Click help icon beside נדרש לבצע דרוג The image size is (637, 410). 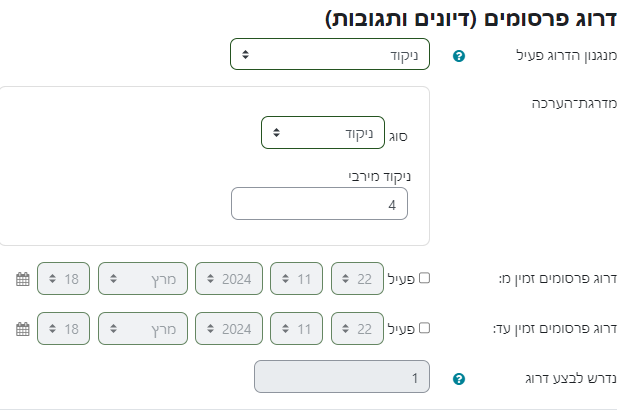click(x=459, y=379)
